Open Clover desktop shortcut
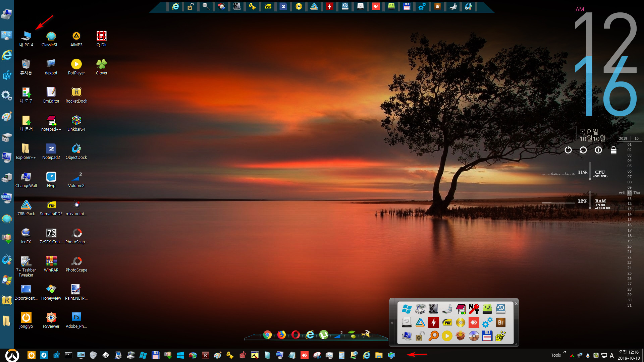 pos(101,67)
